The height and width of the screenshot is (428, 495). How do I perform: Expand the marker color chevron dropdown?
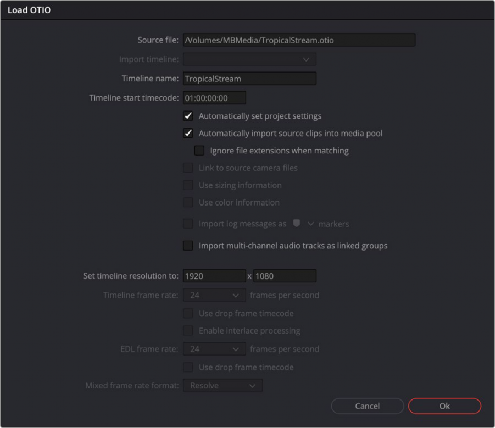[311, 224]
